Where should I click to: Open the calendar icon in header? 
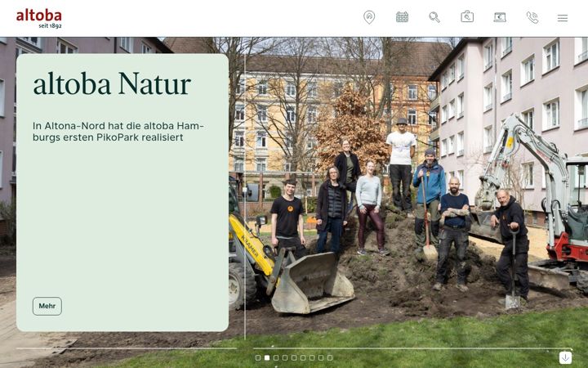point(402,17)
